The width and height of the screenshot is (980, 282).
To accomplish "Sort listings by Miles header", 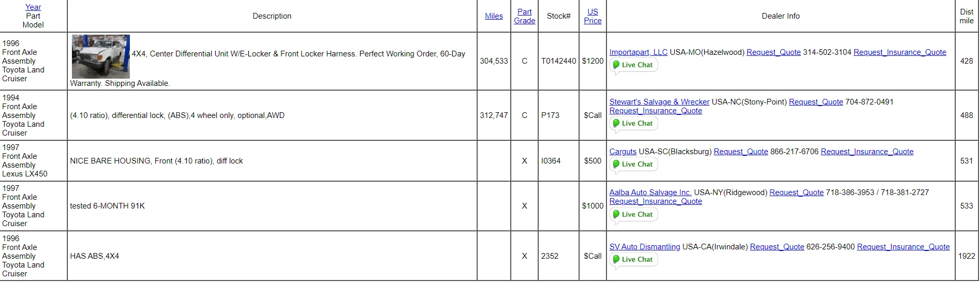I will click(494, 16).
